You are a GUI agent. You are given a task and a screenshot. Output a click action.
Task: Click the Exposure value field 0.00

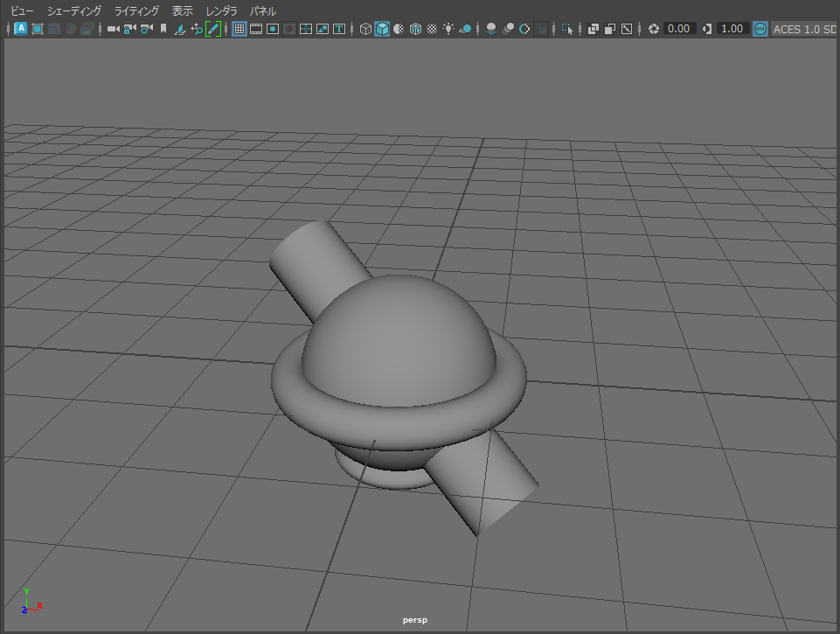pos(679,28)
